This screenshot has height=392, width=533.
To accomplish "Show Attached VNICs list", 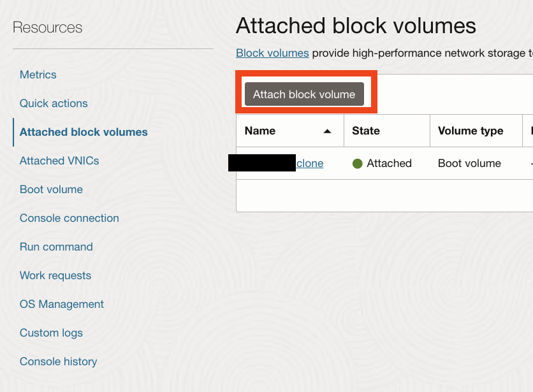I will 59,161.
